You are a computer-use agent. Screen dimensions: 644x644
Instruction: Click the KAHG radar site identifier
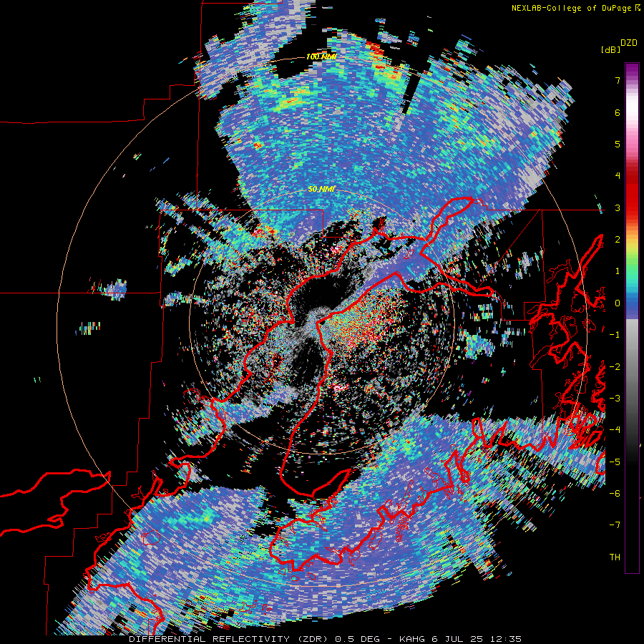pos(411,639)
